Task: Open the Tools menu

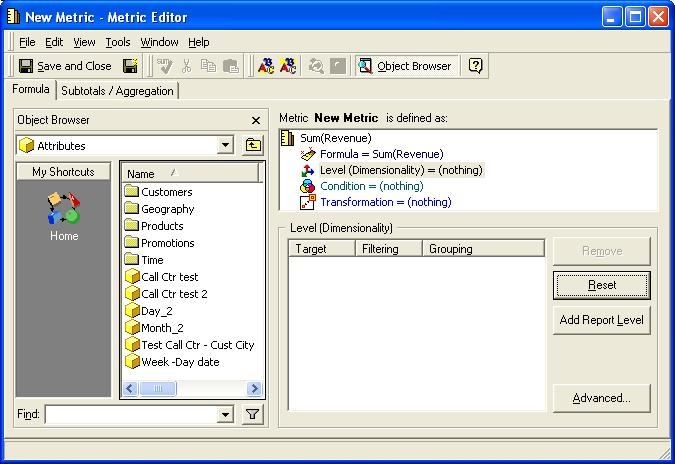Action: [118, 42]
